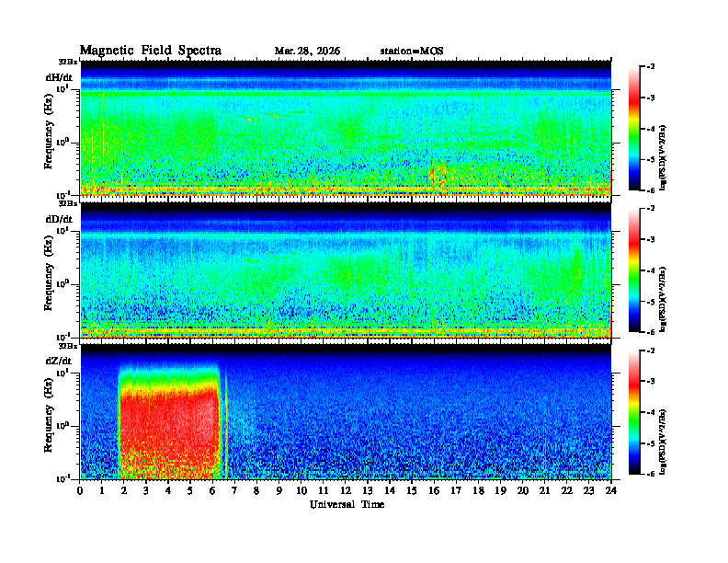Click hour "14" on the time axis
Viewport: 728px width, 563px height.
[390, 490]
